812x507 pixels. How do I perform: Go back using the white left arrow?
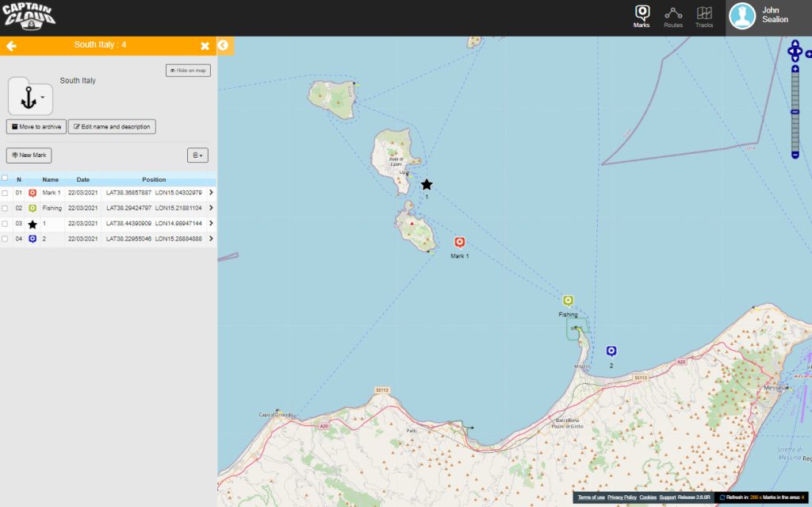pyautogui.click(x=11, y=46)
